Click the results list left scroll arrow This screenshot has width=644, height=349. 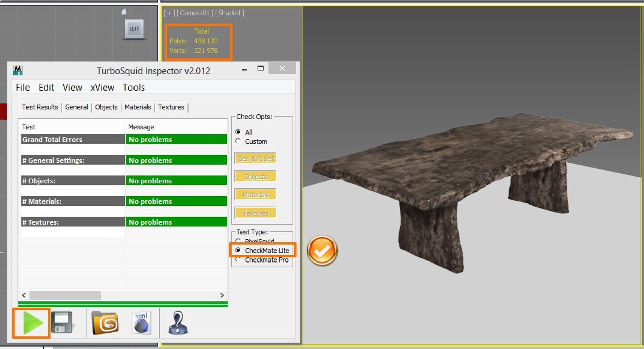[x=24, y=295]
